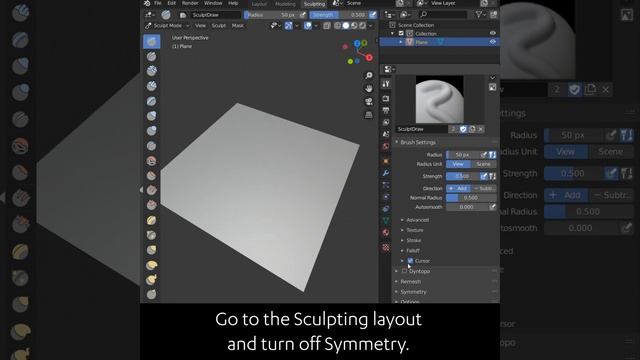The width and height of the screenshot is (640, 360).
Task: Toggle strength pressure sensitivity in panel
Action: point(484,176)
